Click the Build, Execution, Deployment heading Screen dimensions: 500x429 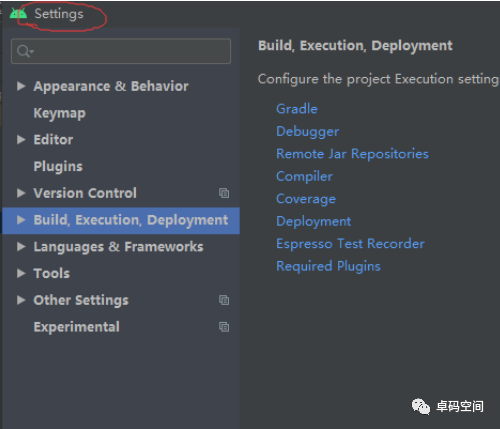tap(355, 46)
